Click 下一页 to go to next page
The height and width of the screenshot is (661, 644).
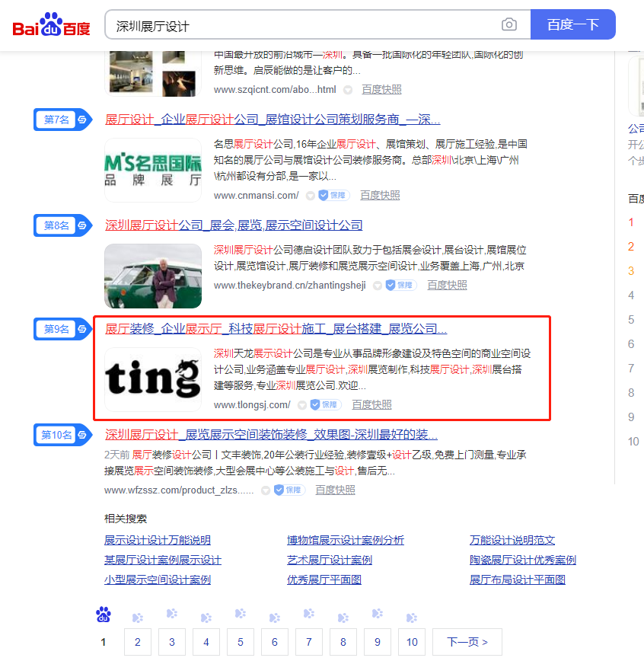467,642
